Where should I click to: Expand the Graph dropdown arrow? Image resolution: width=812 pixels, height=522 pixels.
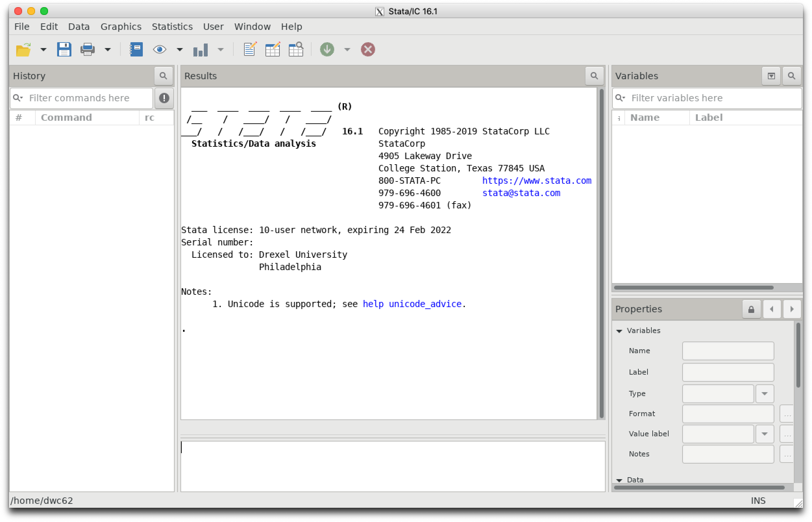(x=221, y=49)
